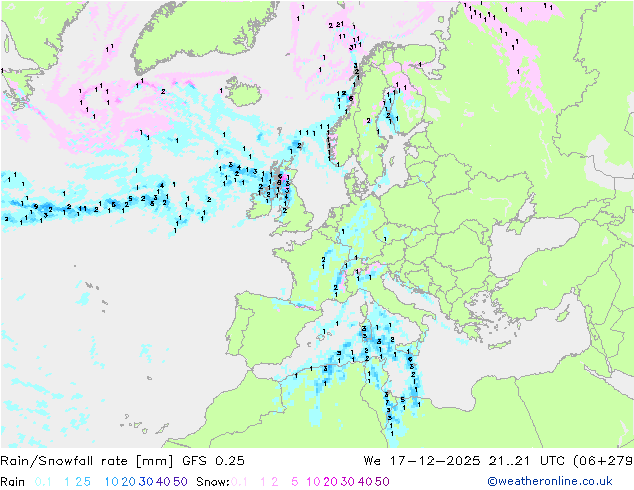The height and width of the screenshot is (490, 634).
Task: Pick the Snow 10 legend value
Action: 313,482
